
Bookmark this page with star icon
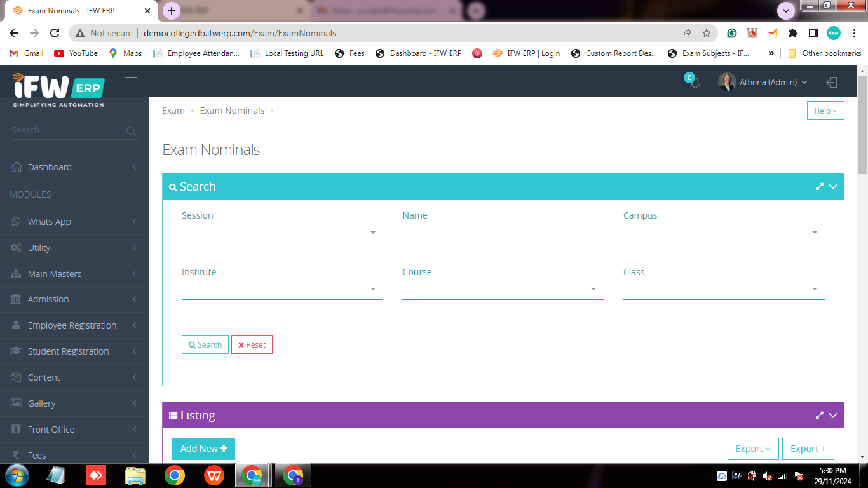coord(706,33)
